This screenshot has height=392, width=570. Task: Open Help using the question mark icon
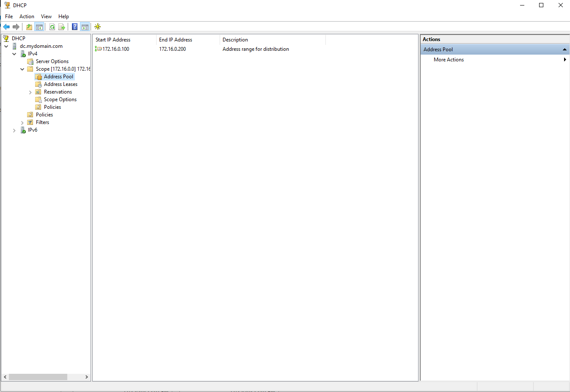click(x=74, y=27)
